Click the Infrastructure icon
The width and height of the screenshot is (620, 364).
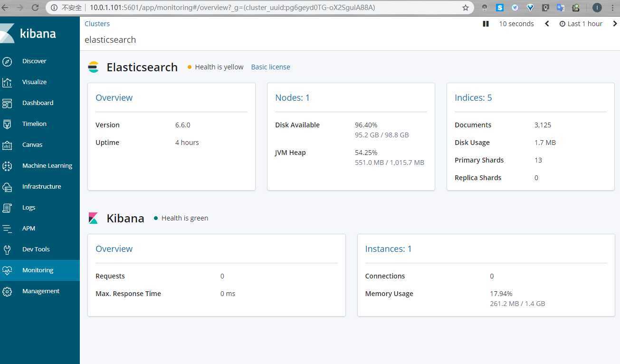click(7, 187)
